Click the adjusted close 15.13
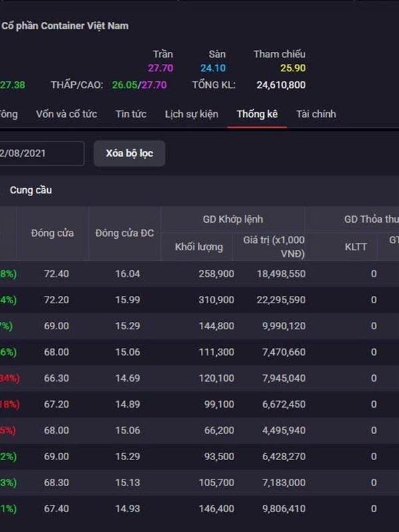This screenshot has height=532, width=399. tap(128, 483)
